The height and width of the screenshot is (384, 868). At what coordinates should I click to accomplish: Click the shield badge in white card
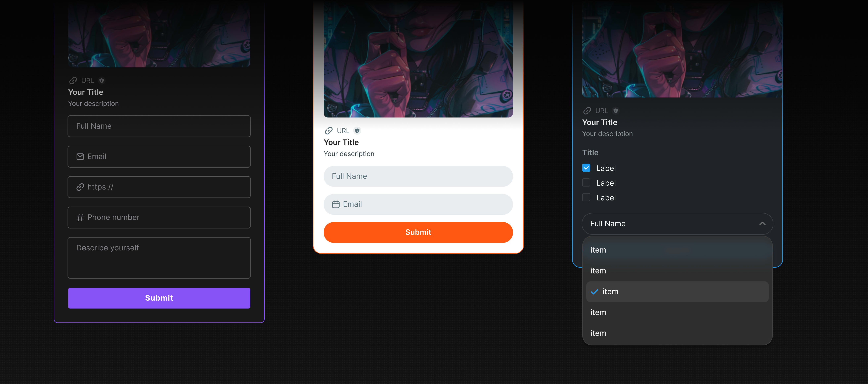coord(357,131)
